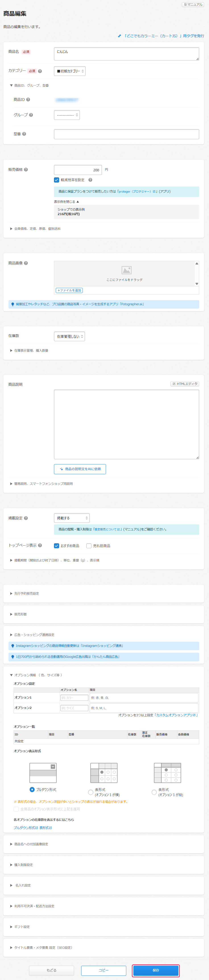This screenshot has width=209, height=980.
Task: Click the blue 保存 button
Action: [156, 970]
